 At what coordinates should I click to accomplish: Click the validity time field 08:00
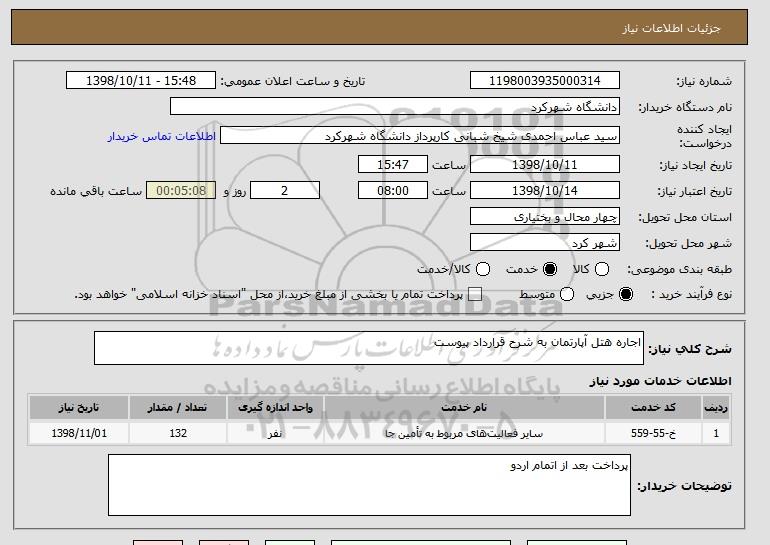[x=393, y=191]
